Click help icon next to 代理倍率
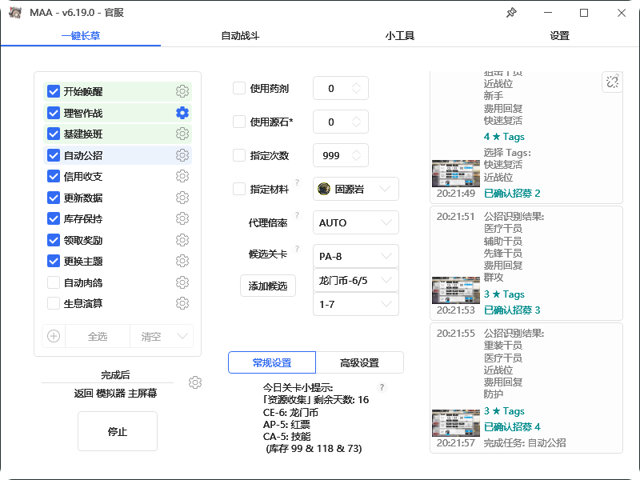Screen dimensions: 640x480 point(297,215)
